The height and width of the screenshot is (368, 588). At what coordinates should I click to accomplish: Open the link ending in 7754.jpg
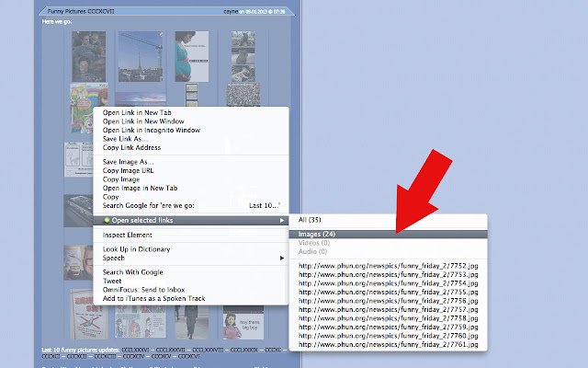click(388, 283)
